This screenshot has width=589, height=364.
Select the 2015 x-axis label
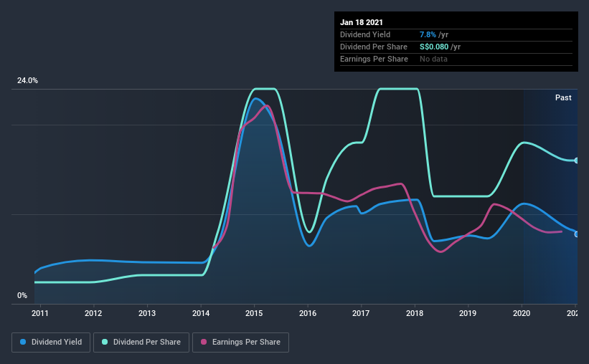254,313
